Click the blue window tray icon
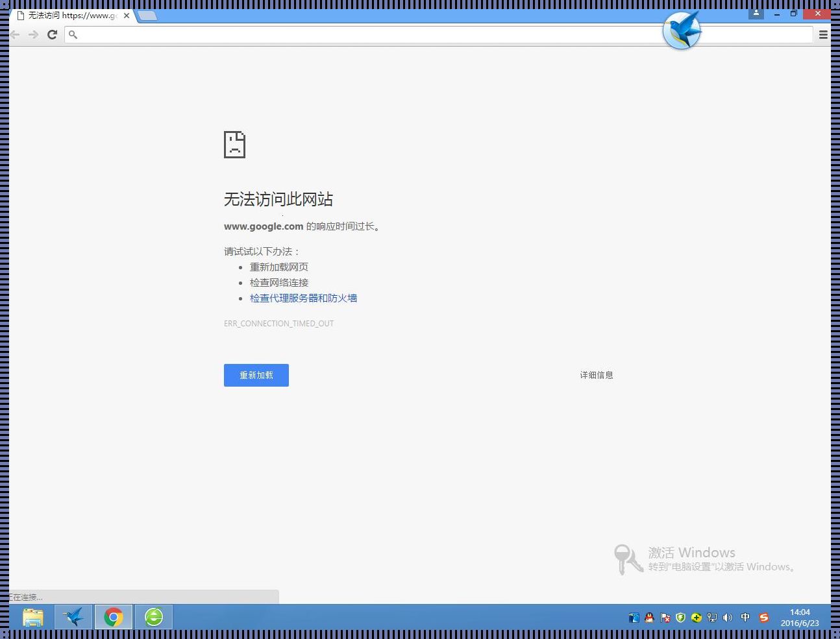The image size is (840, 639). 634,618
